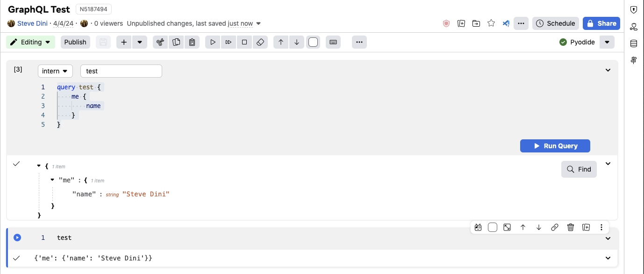Image resolution: width=644 pixels, height=274 pixels.
Task: Open the Editing mode dropdown
Action: [x=30, y=42]
